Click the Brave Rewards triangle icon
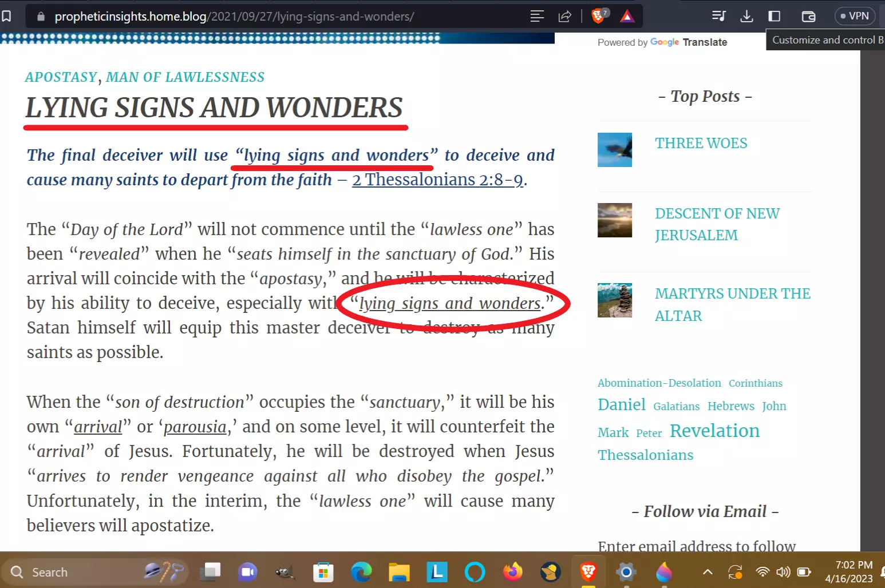 (627, 16)
